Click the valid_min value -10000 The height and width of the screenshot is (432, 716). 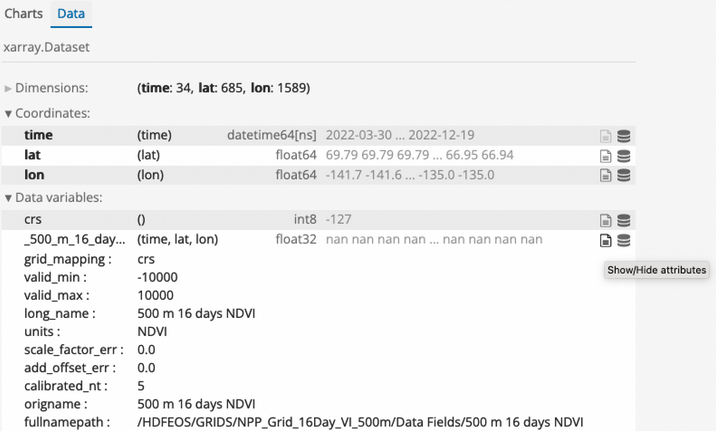(158, 277)
